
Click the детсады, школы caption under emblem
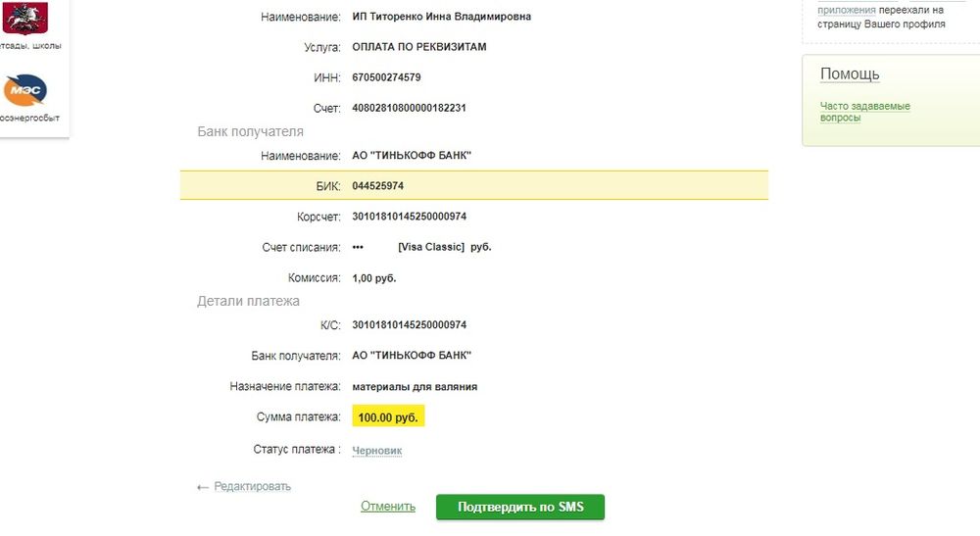pos(30,46)
